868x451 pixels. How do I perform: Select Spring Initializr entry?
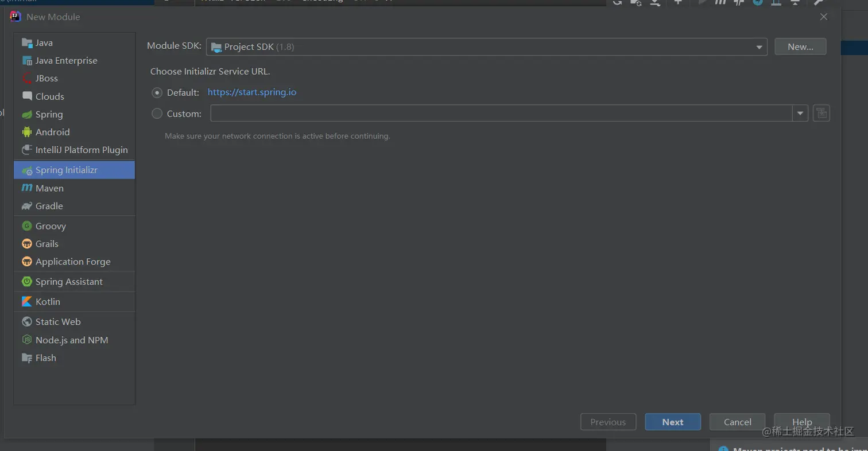pos(74,170)
